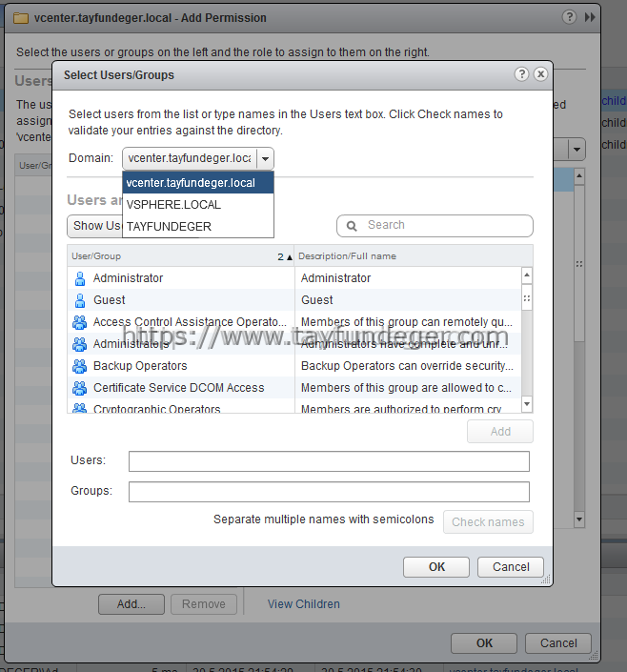
Task: Open the Domain dropdown arrow
Action: point(265,159)
